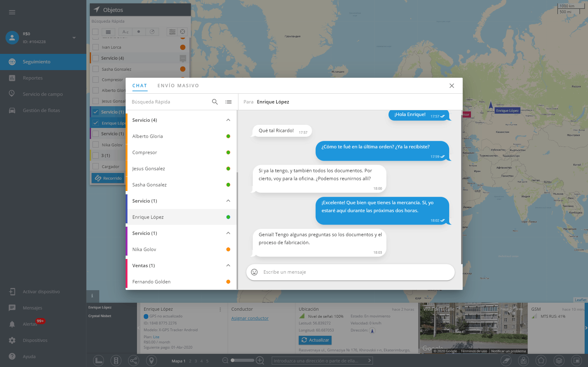Open the hamburger menu at top left
This screenshot has width=588, height=367.
pyautogui.click(x=12, y=12)
